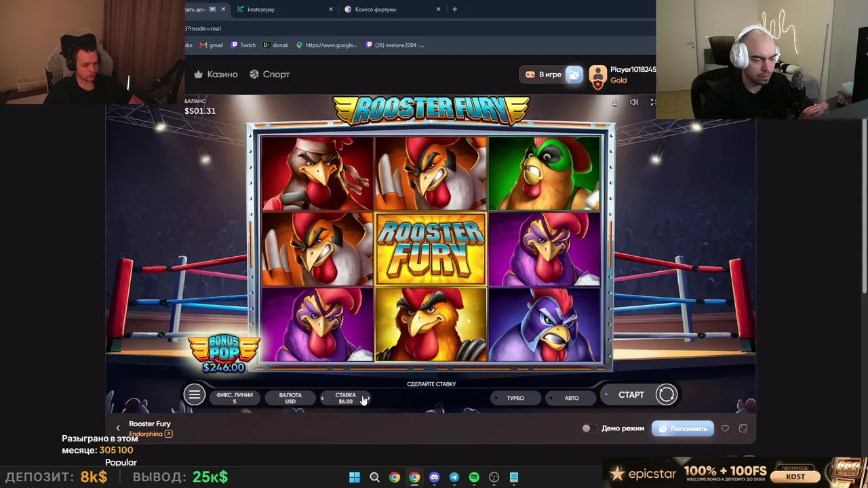Open the Казино section
Screen dimensions: 868x488
[x=216, y=75]
